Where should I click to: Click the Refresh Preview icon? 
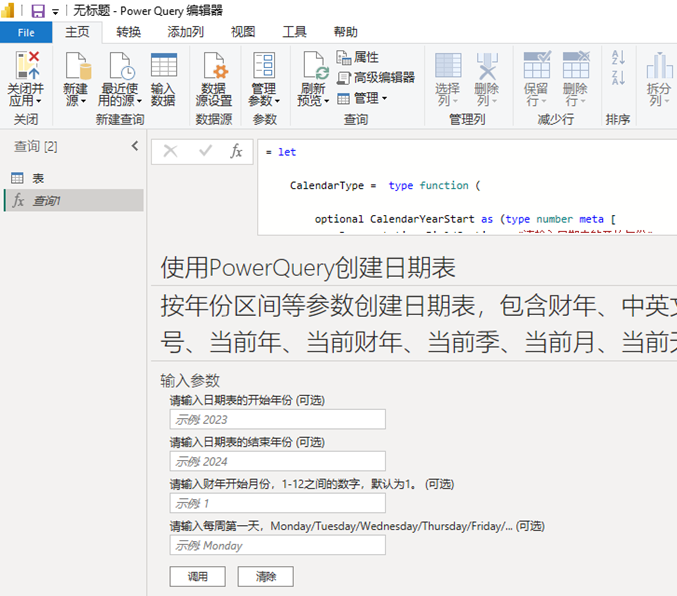tap(315, 65)
